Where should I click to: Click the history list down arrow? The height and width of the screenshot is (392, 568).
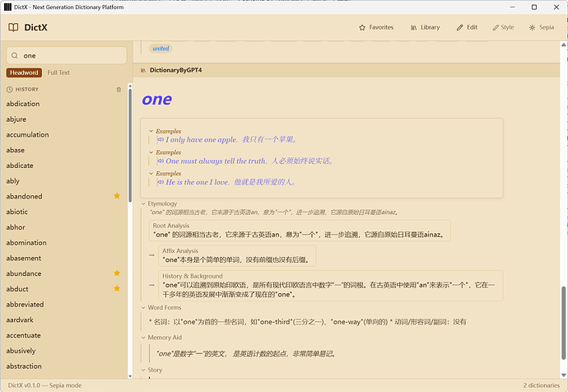pyautogui.click(x=130, y=376)
